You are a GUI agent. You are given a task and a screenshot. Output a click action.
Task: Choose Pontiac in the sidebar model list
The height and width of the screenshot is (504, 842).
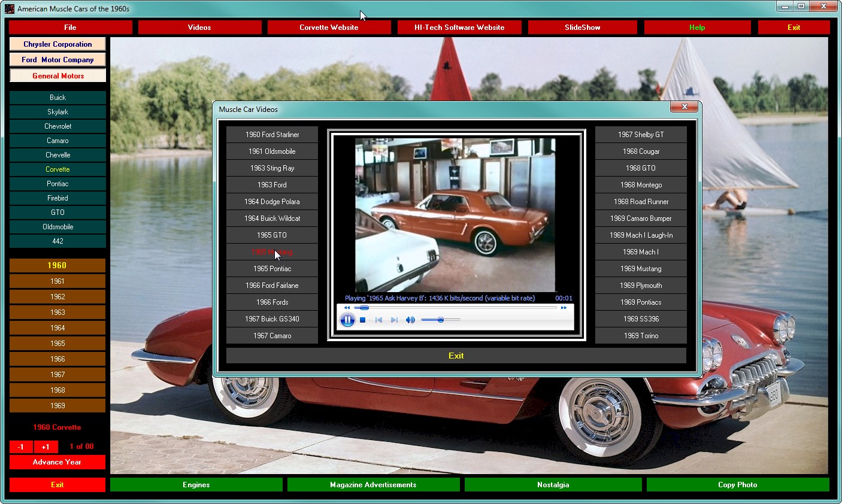click(x=57, y=184)
